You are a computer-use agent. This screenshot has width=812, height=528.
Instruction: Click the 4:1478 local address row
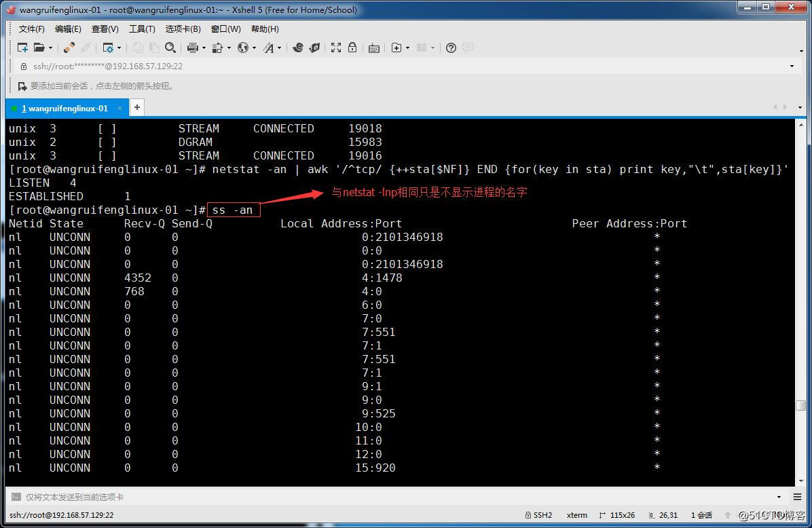click(382, 278)
